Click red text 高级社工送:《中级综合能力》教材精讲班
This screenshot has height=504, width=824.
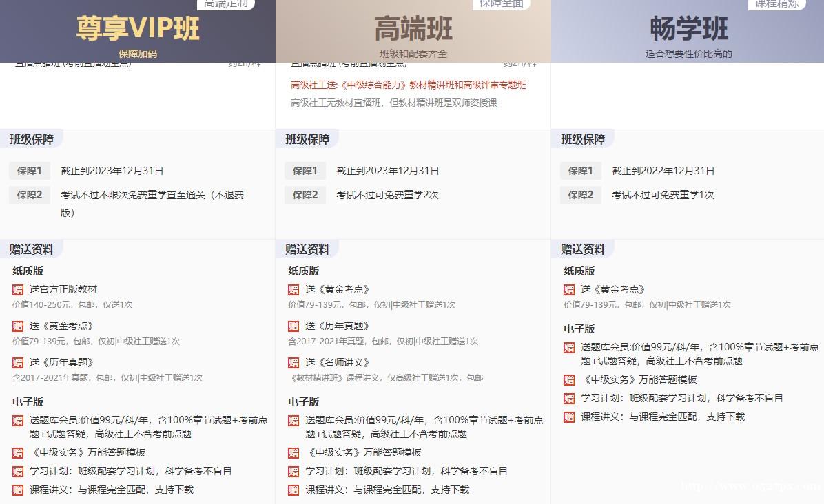409,85
